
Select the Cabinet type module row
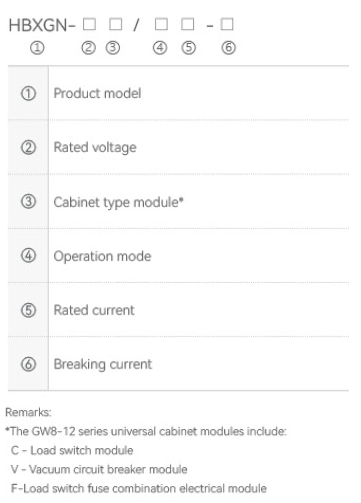pos(178,202)
